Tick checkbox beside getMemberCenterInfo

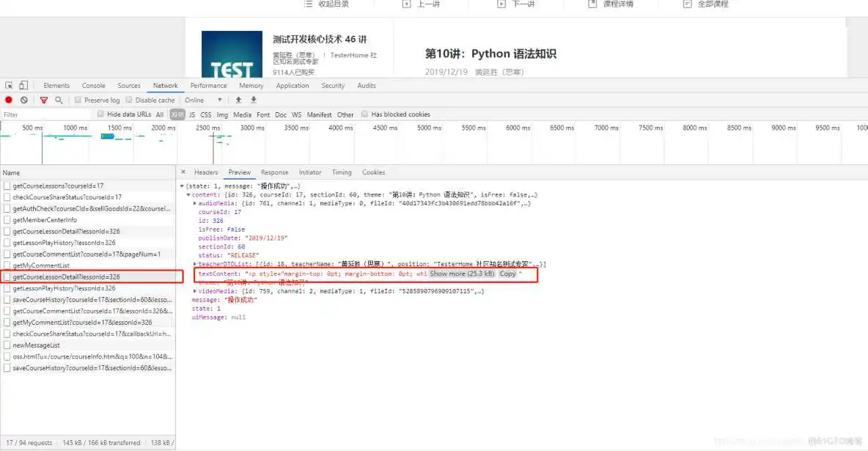[7, 220]
